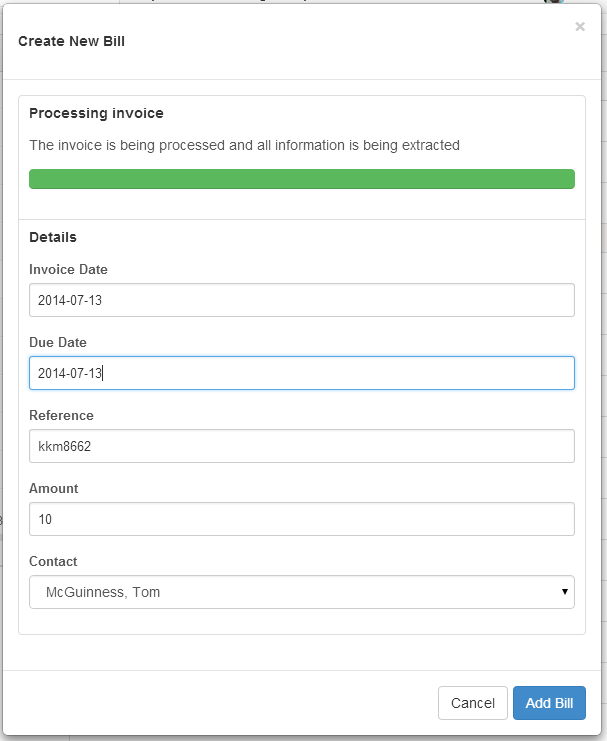The height and width of the screenshot is (741, 607).
Task: Click the Amount input field
Action: 301,519
